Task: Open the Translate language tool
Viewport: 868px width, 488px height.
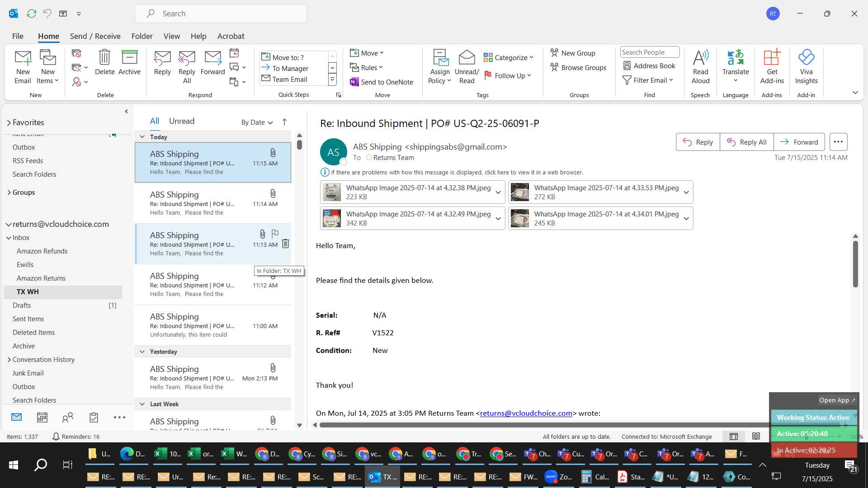Action: coord(736,67)
